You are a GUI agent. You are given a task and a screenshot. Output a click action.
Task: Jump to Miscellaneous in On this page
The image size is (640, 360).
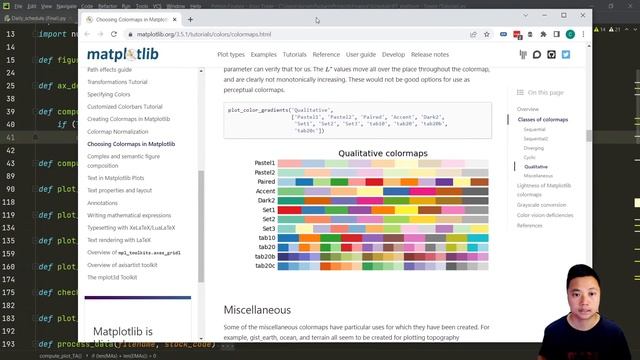[x=538, y=176]
